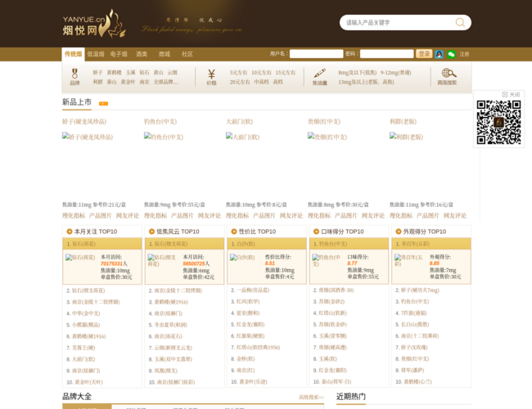Focus the product keyword search field
The image size is (532, 409).
point(399,23)
